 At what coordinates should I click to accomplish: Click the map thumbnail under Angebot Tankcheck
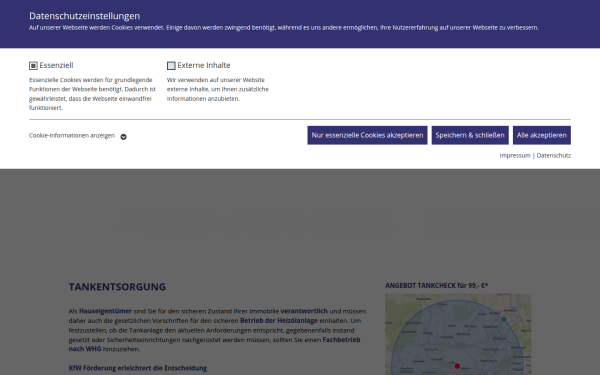click(x=458, y=334)
